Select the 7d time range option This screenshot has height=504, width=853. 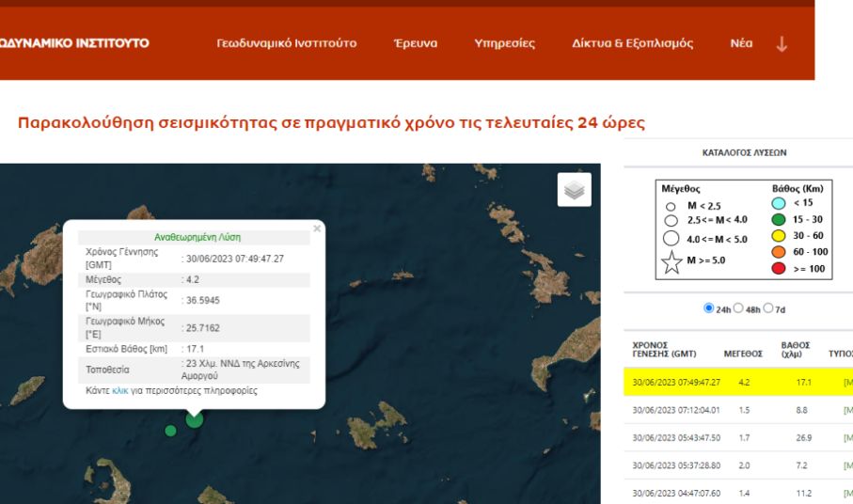[769, 308]
